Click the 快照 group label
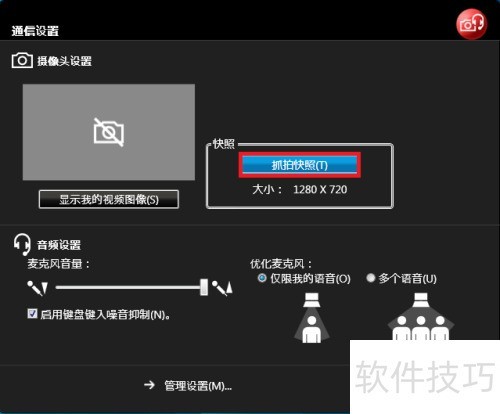The width and height of the screenshot is (500, 414). point(224,144)
